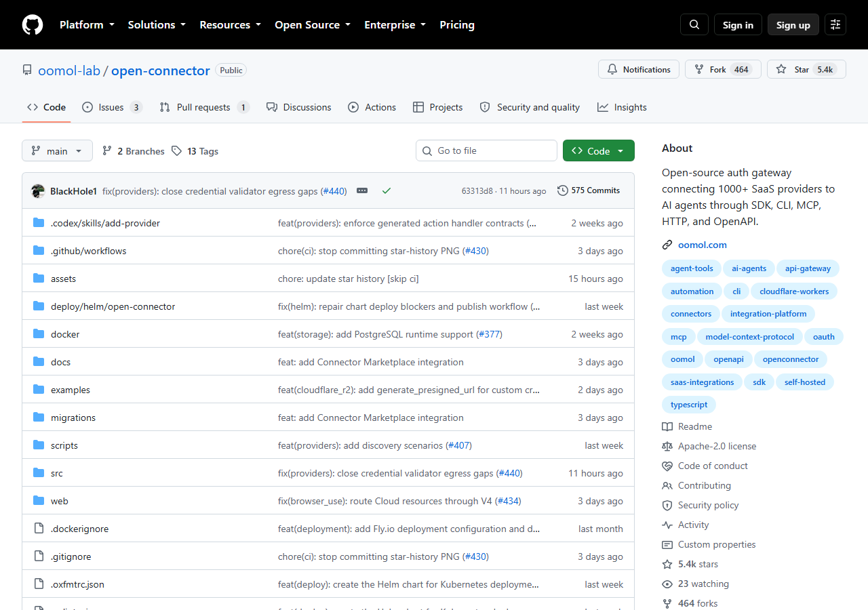Click the scale icon beside Apache-2.0 license

coord(667,447)
